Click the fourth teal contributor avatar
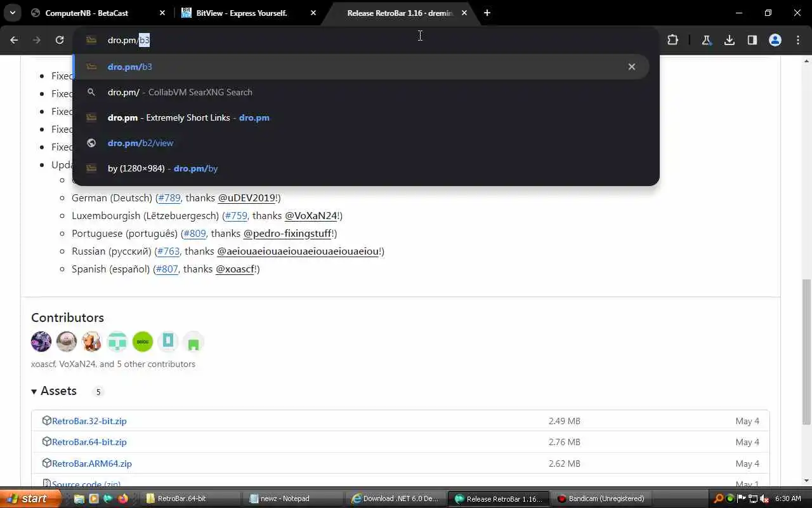Screen dimensions: 812x508 (117, 342)
